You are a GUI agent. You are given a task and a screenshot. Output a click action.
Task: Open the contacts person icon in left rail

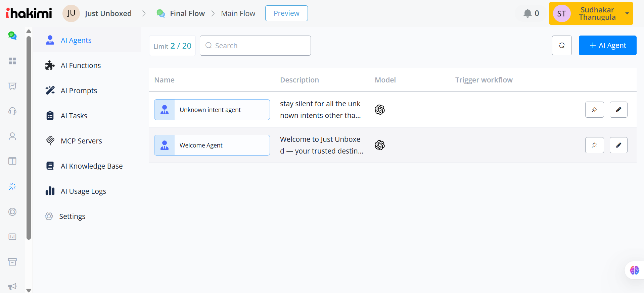click(12, 136)
